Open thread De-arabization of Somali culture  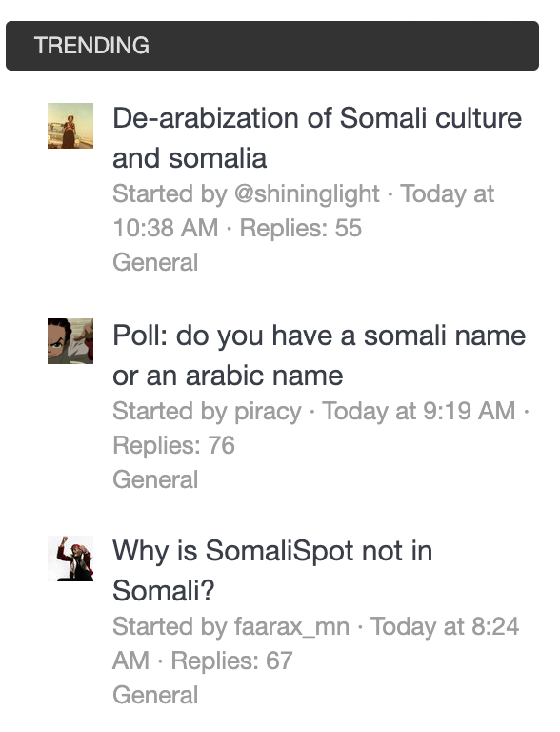pos(317,137)
